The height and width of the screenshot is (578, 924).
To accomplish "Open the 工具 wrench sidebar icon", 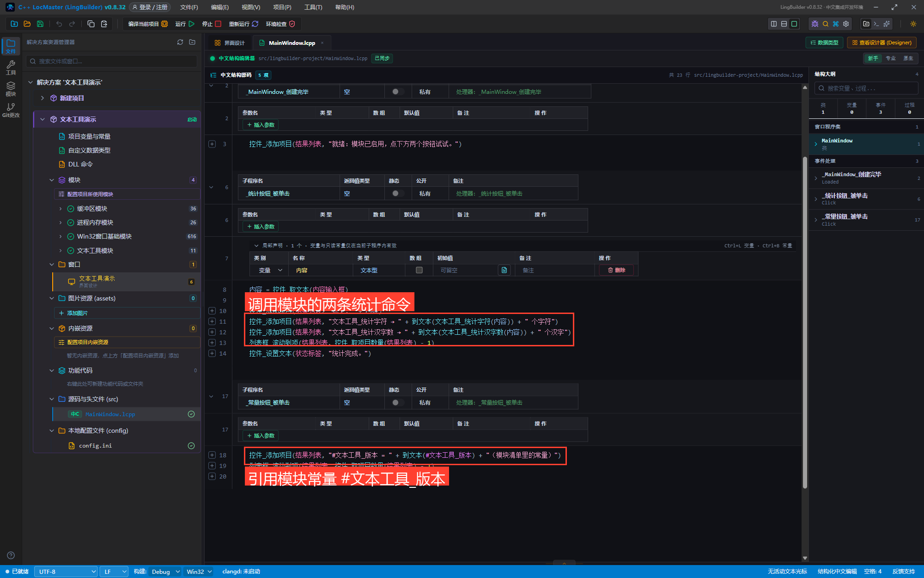I will [11, 68].
